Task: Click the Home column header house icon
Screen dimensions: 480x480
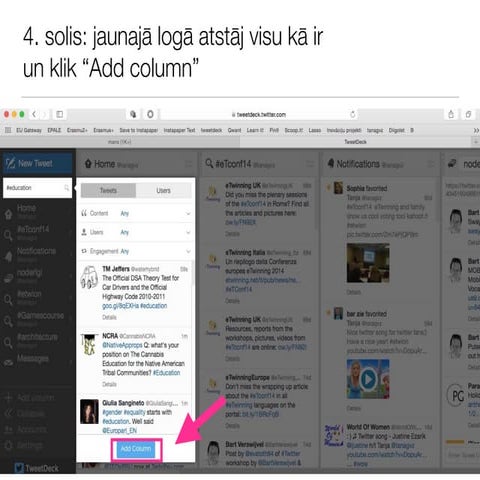Action: point(88,164)
